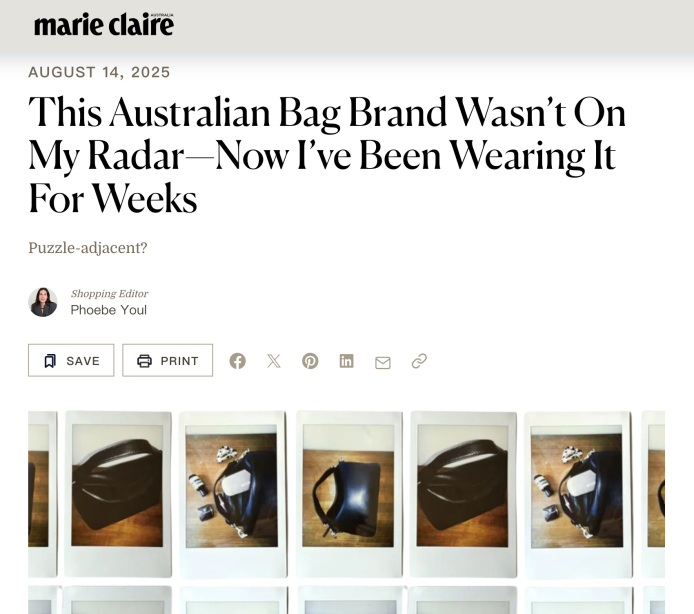This screenshot has height=614, width=694.
Task: Open polaroid showing bag with sneakers
Action: click(x=233, y=494)
